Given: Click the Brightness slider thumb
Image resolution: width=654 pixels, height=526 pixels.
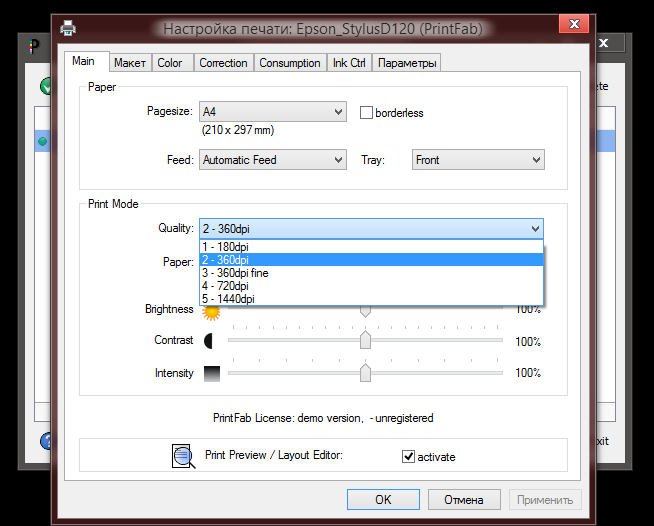Looking at the screenshot, I should pyautogui.click(x=365, y=311).
